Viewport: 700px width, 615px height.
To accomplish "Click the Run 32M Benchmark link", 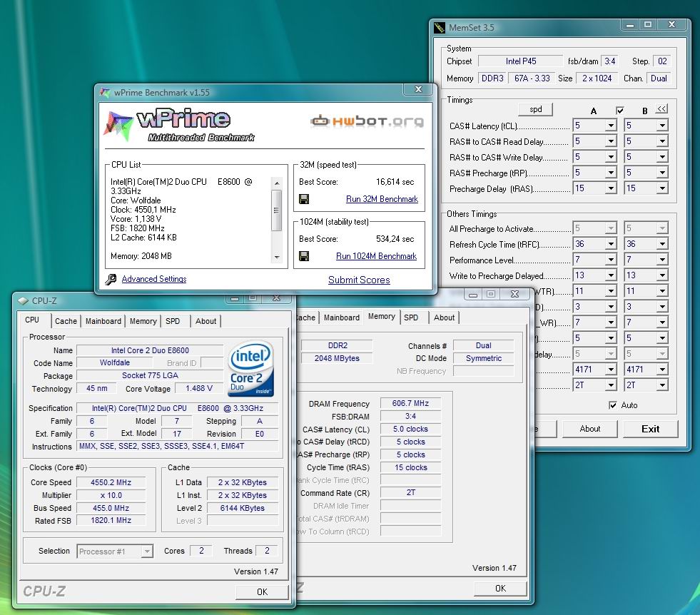I will (x=382, y=199).
